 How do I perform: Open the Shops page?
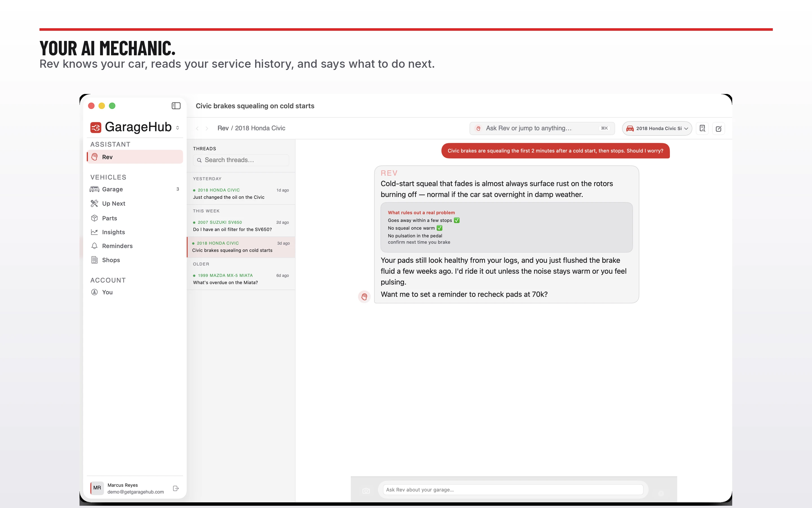click(x=135, y=260)
